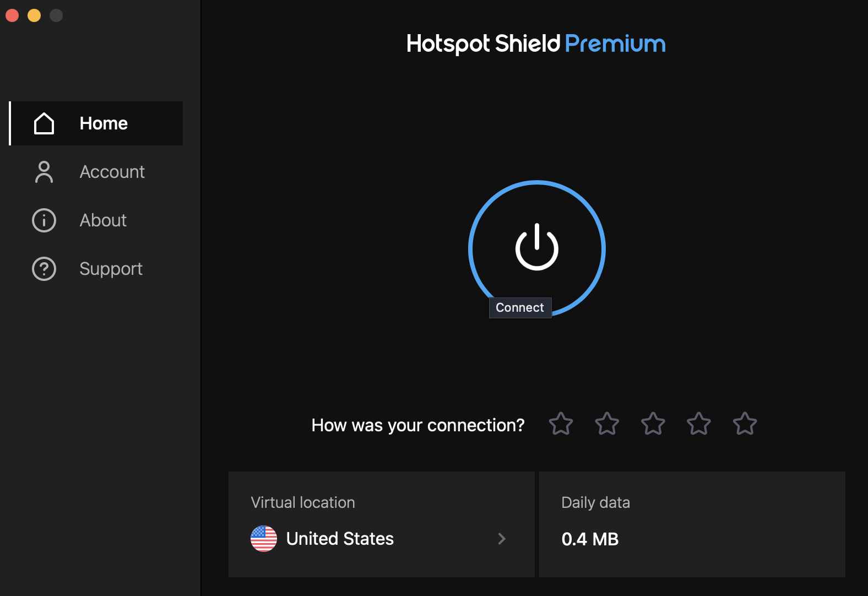Click the United States flag icon
The height and width of the screenshot is (596, 868).
pos(264,538)
